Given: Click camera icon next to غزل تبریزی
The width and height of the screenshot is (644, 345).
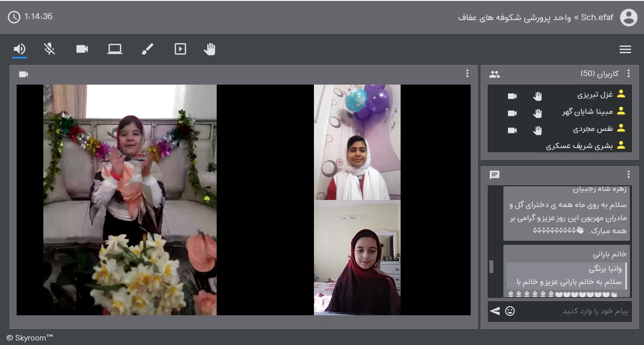Looking at the screenshot, I should click(512, 96).
